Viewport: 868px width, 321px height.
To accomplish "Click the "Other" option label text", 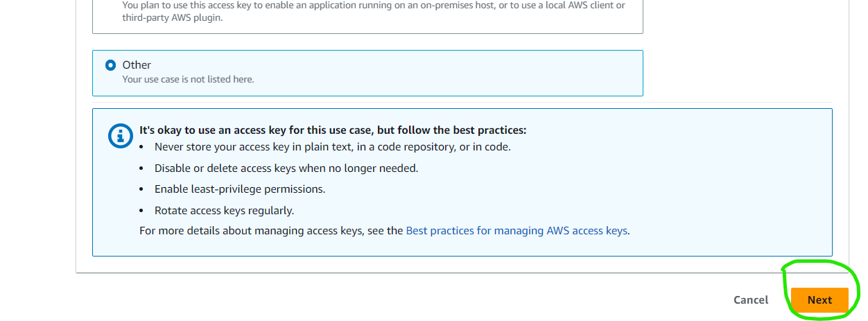I will click(137, 64).
